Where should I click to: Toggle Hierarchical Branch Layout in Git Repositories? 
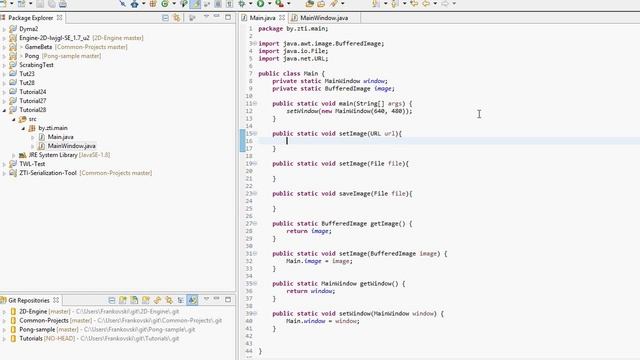[x=180, y=300]
